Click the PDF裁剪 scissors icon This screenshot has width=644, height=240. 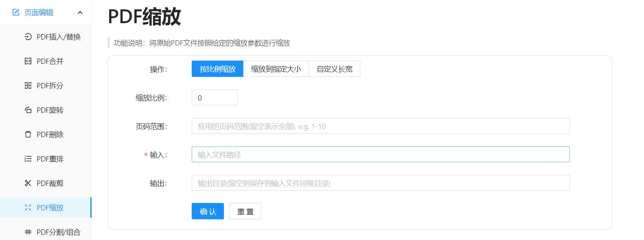(x=28, y=183)
